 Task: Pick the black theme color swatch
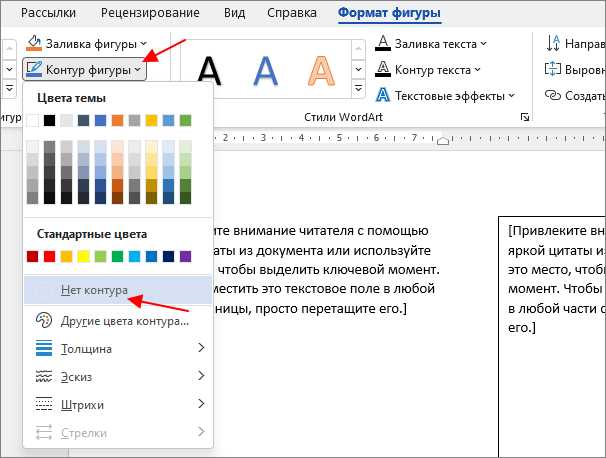click(49, 121)
